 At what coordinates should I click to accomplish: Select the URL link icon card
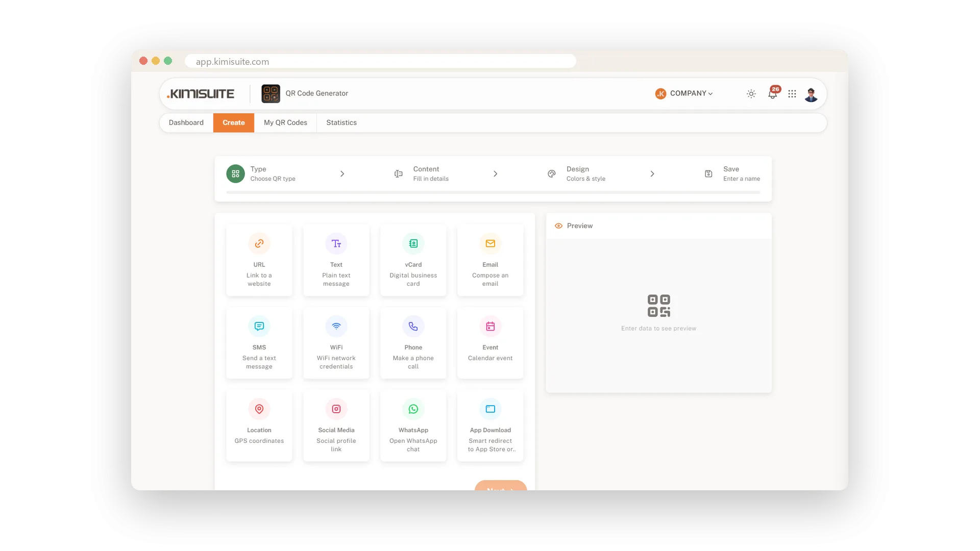pyautogui.click(x=259, y=243)
